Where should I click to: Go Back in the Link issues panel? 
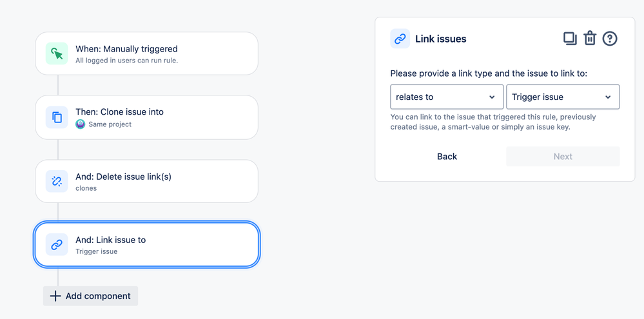coord(447,157)
